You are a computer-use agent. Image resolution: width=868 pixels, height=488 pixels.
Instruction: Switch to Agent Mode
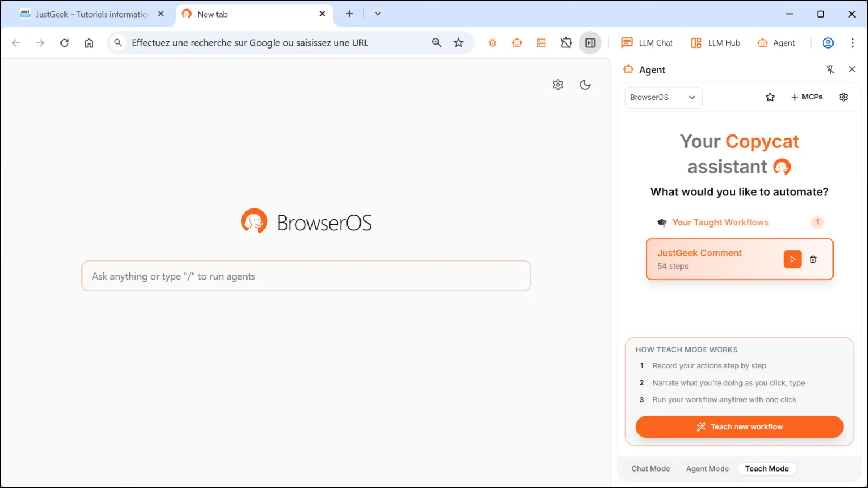tap(707, 468)
